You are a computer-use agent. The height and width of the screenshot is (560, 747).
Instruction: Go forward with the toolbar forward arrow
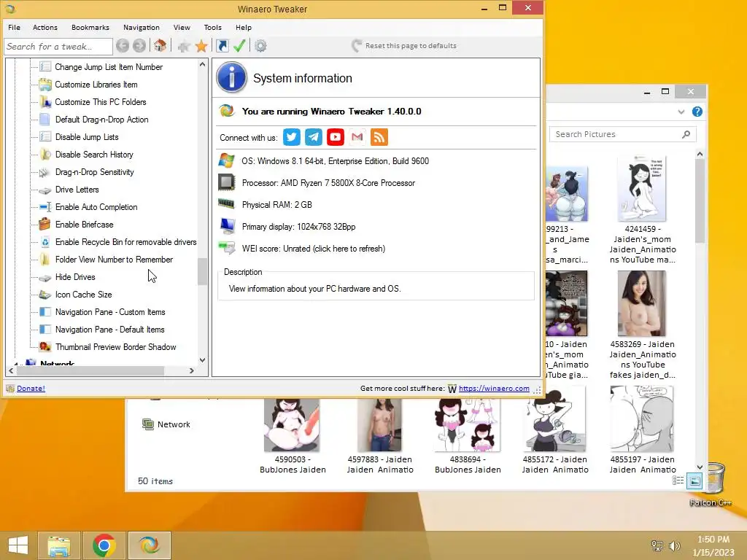click(x=139, y=46)
